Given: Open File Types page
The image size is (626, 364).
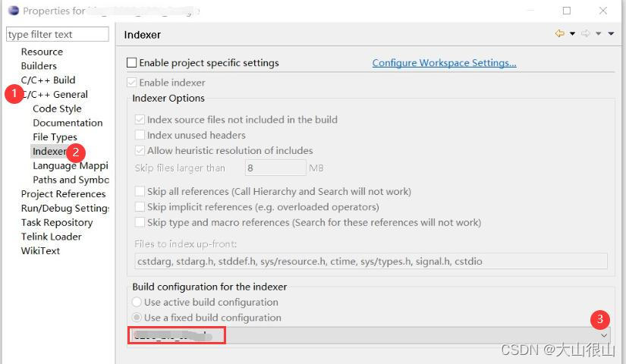Looking at the screenshot, I should coord(55,137).
